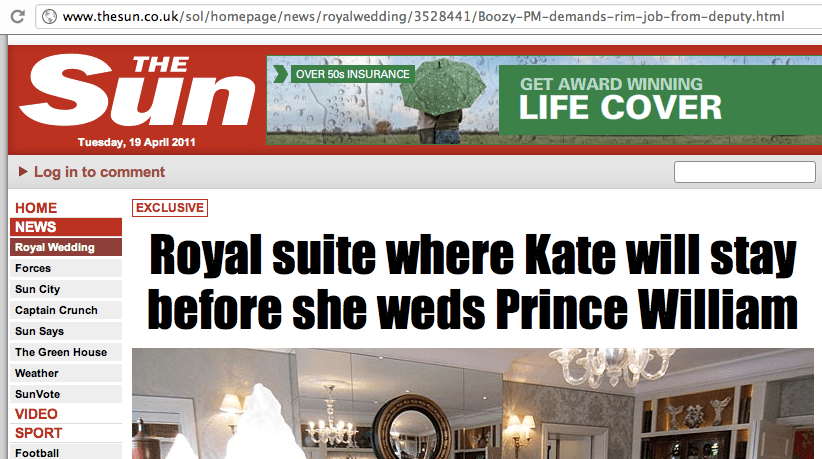
Task: Go to HOME section in sidebar
Action: tap(36, 208)
